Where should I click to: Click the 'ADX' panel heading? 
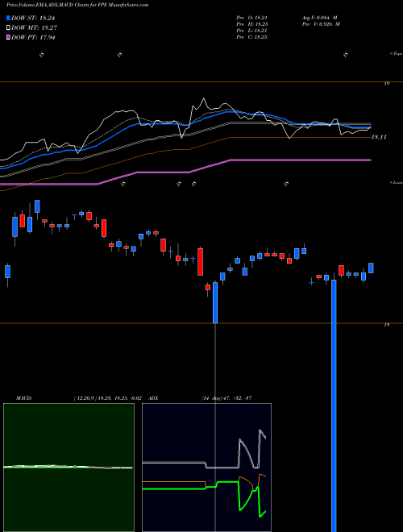pos(154,398)
